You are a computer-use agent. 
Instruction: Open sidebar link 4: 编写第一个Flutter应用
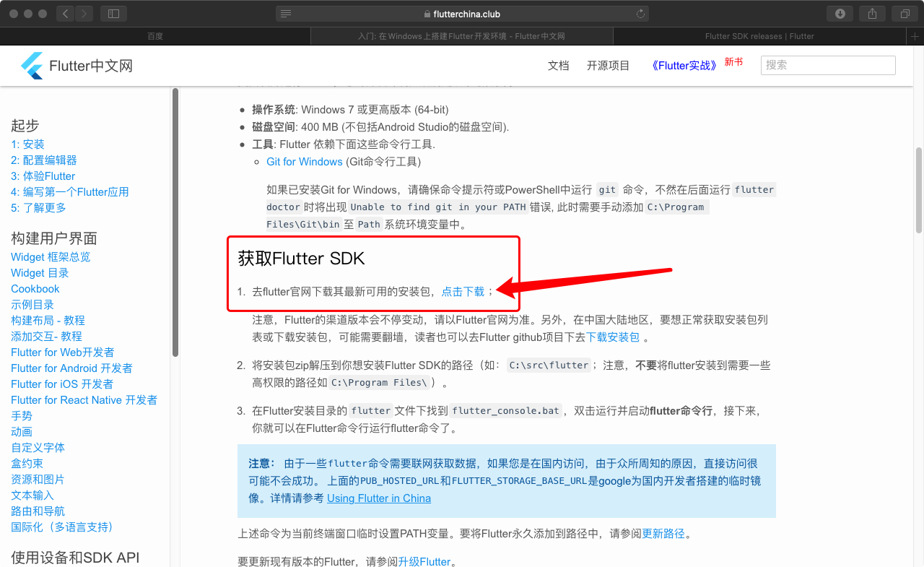click(x=70, y=192)
